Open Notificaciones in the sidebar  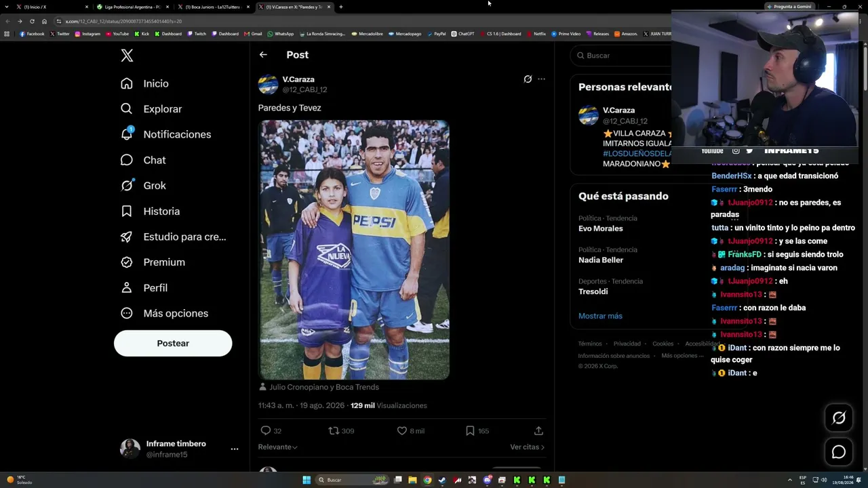click(165, 134)
